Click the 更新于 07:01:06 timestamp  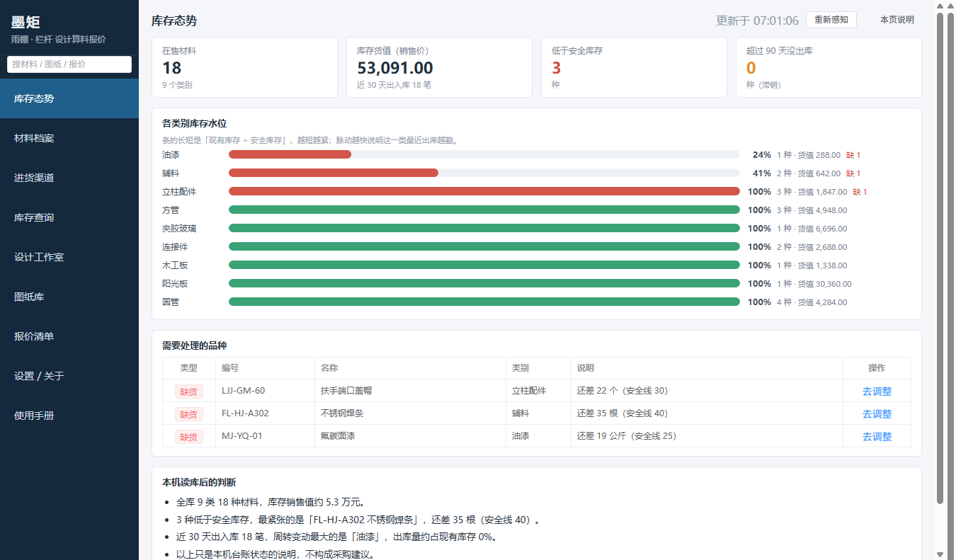(757, 21)
